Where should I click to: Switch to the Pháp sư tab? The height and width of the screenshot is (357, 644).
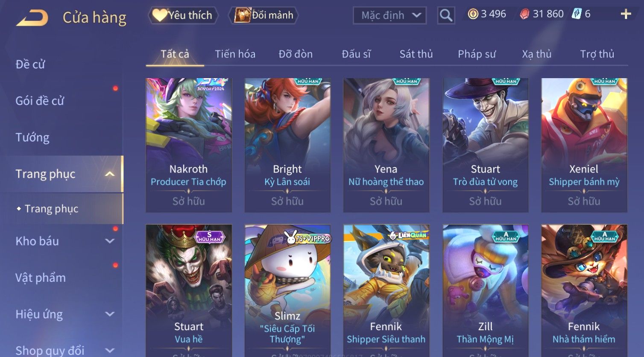pos(477,54)
